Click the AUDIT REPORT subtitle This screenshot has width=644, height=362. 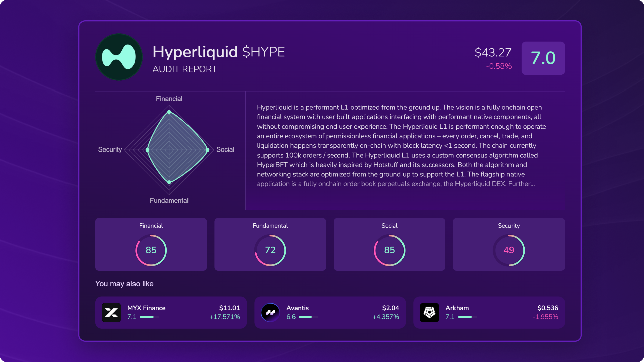point(184,69)
